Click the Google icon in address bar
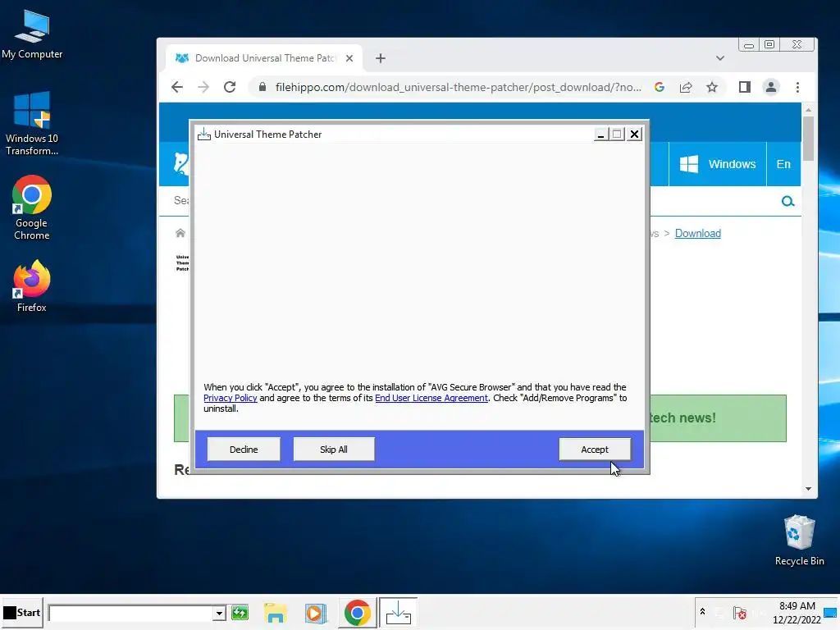Viewport: 840px width, 630px height. point(660,87)
